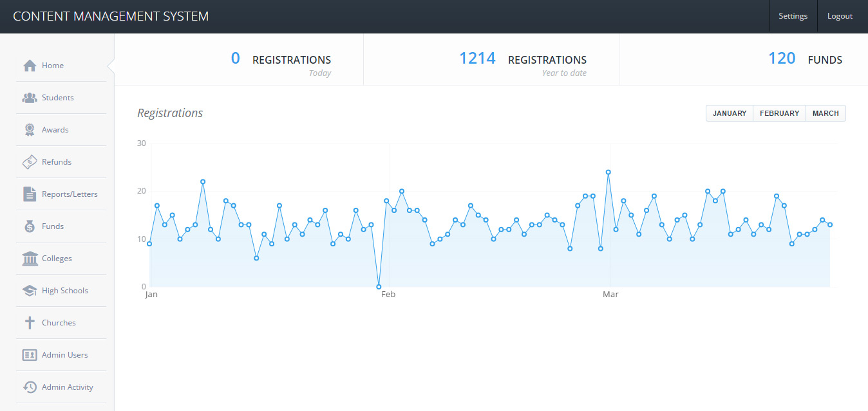
Task: Open the Admin Activity history icon
Action: point(30,387)
